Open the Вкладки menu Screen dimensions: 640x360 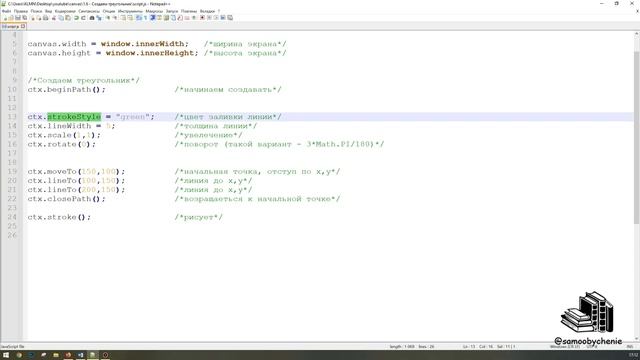click(x=207, y=11)
